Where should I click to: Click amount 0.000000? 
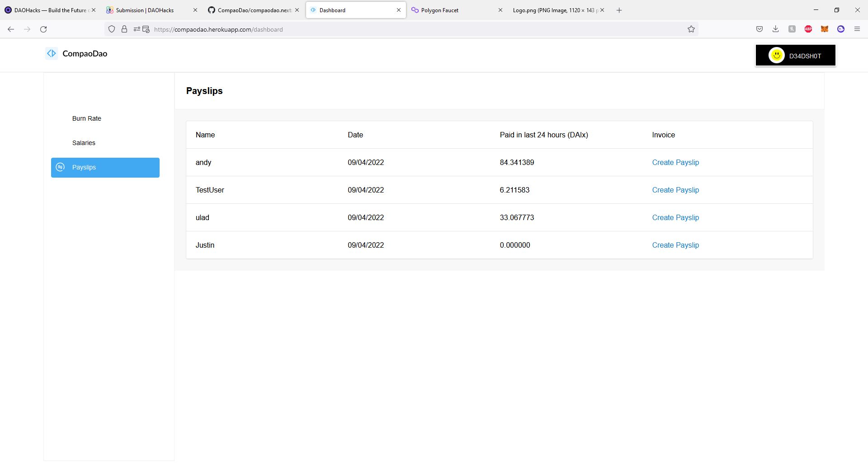coord(515,245)
